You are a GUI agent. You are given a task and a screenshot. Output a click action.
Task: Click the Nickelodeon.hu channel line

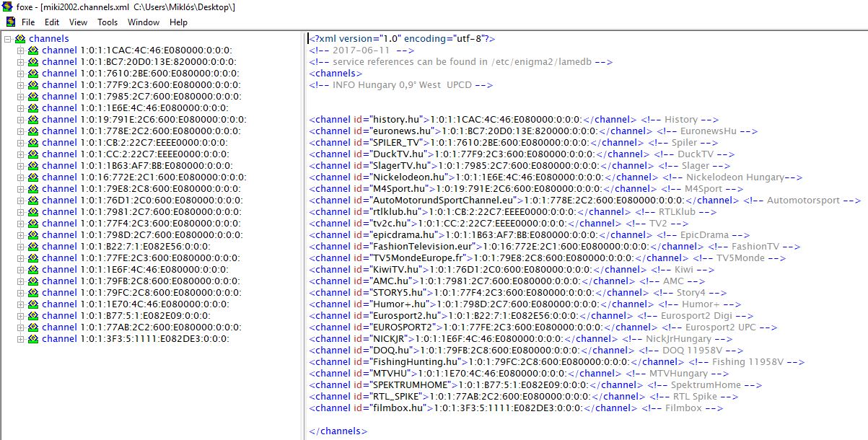click(x=556, y=177)
